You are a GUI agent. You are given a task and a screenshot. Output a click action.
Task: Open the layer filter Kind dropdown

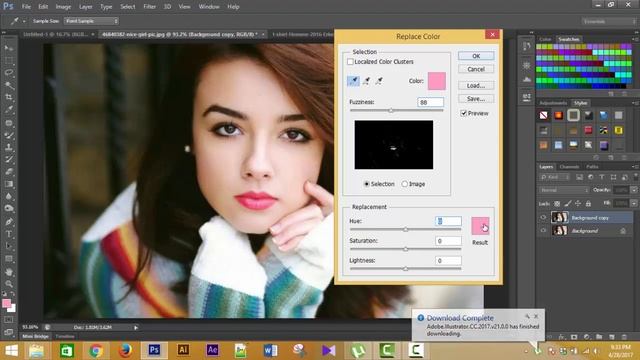(x=555, y=177)
